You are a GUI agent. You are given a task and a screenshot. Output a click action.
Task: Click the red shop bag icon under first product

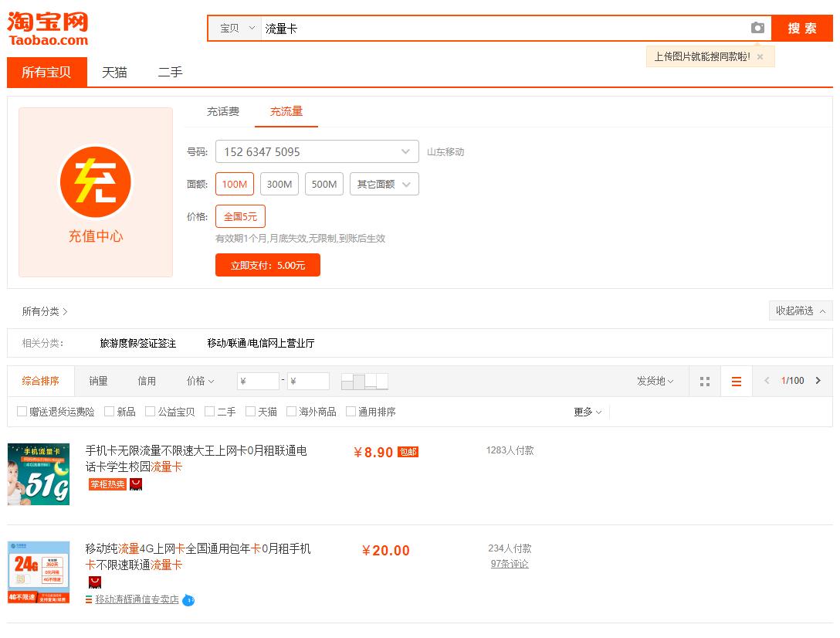[134, 484]
